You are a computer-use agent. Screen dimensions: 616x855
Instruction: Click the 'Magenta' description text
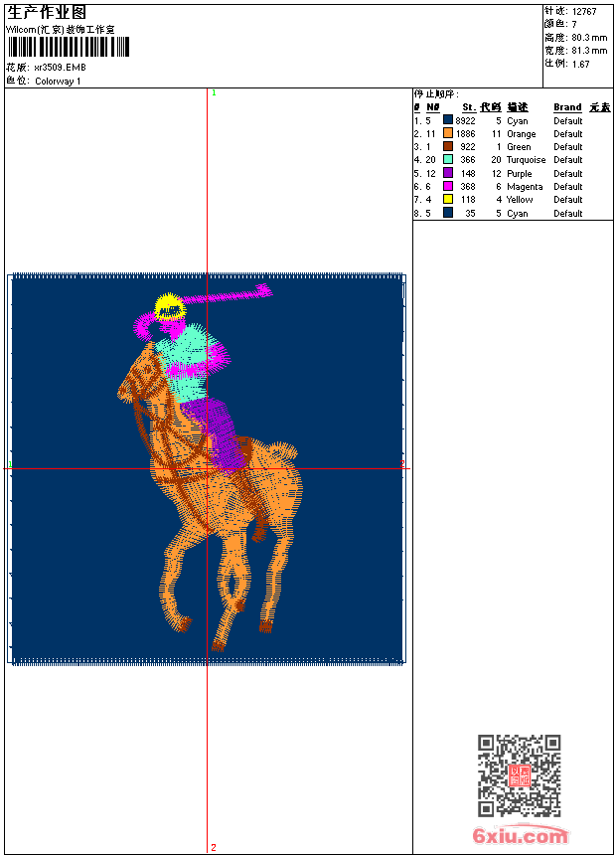(x=525, y=187)
